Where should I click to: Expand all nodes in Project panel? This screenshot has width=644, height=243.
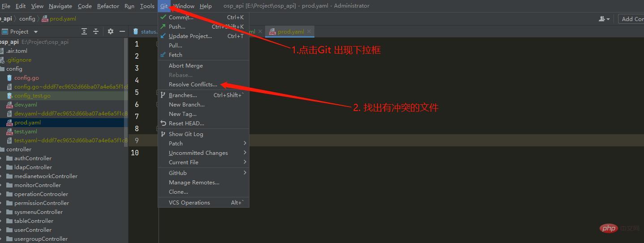84,31
